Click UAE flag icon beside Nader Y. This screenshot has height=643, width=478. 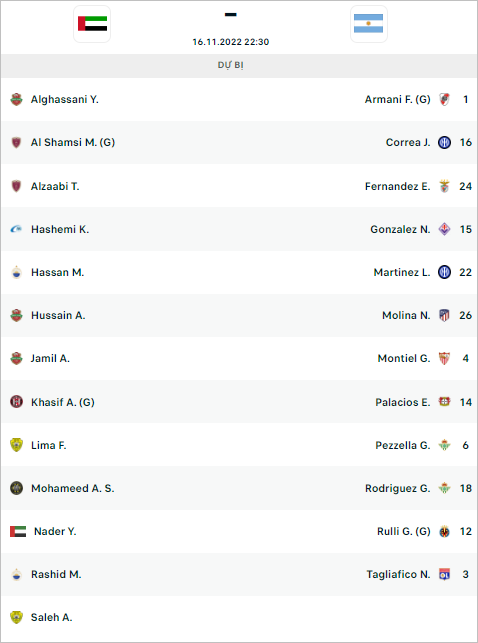(18, 531)
